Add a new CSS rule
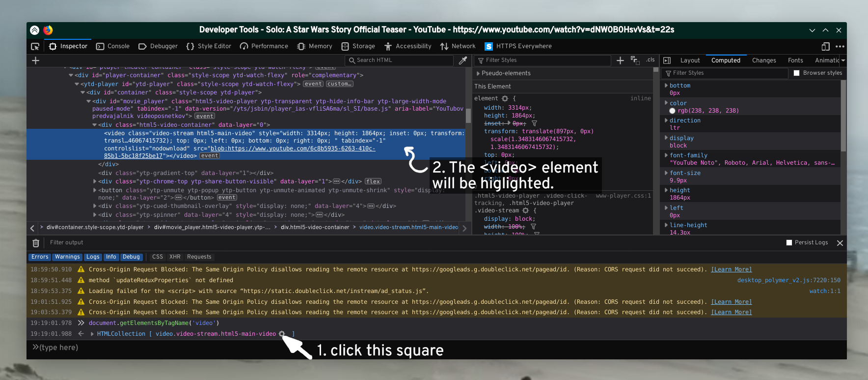The width and height of the screenshot is (868, 380). [620, 60]
